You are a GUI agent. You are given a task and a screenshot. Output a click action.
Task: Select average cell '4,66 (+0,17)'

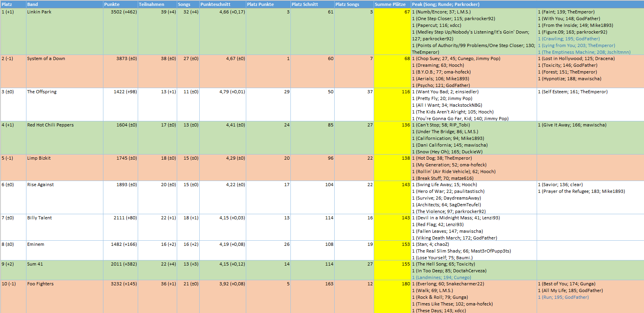pyautogui.click(x=223, y=32)
